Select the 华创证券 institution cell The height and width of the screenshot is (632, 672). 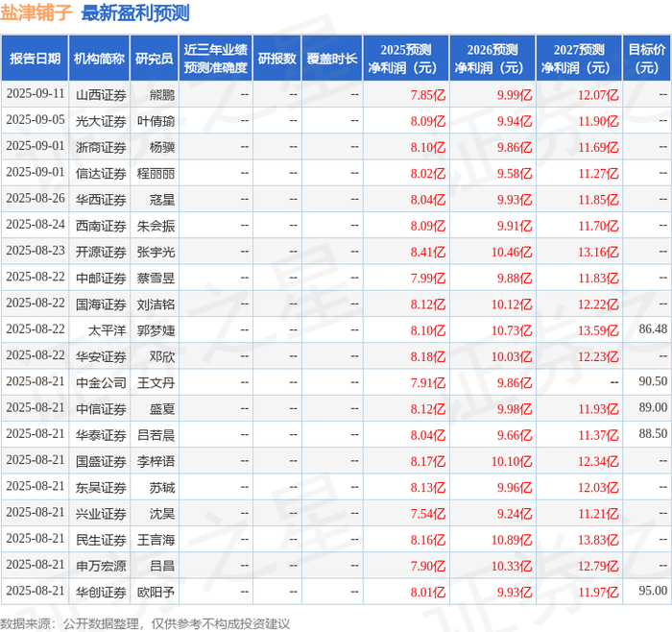[101, 592]
